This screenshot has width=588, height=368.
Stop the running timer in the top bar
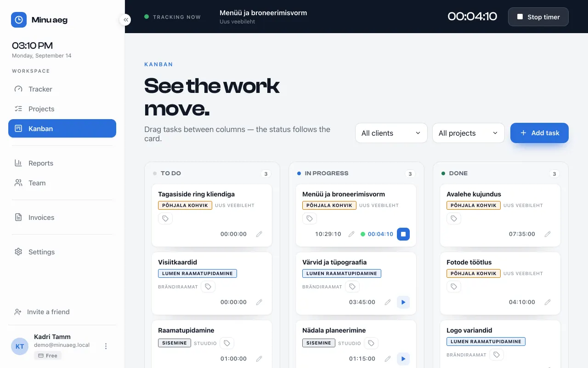click(x=538, y=17)
